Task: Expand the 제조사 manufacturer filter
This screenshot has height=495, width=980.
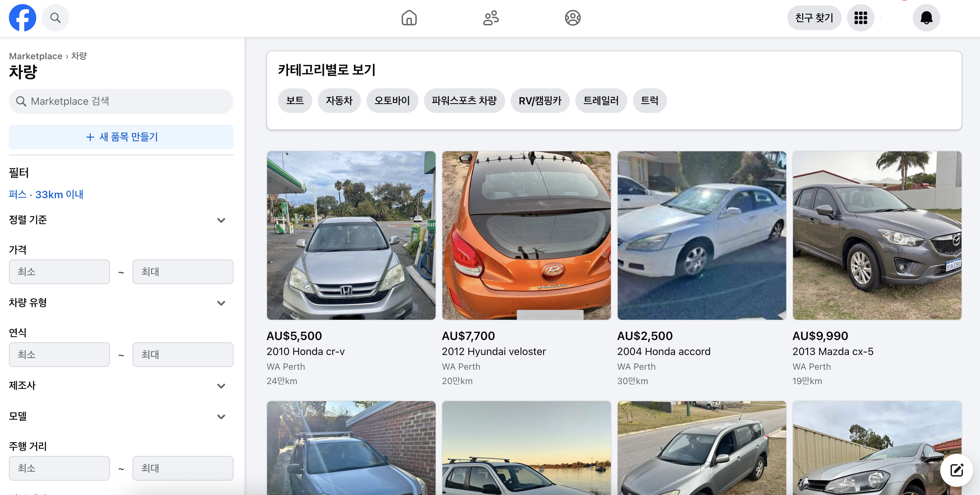Action: (x=221, y=386)
